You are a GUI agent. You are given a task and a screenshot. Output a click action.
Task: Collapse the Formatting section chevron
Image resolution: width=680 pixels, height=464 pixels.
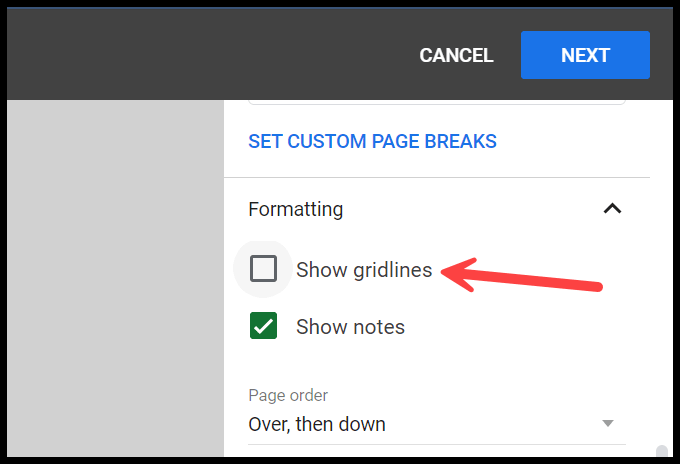coord(613,209)
